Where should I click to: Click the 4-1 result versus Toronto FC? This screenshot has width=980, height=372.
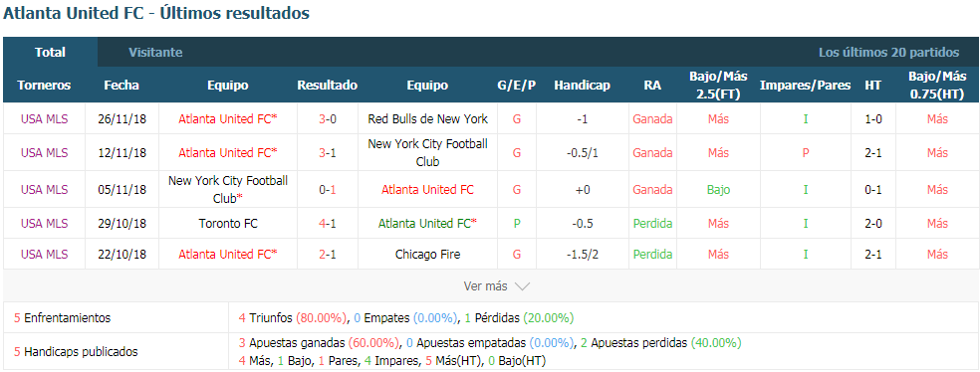coord(328,223)
